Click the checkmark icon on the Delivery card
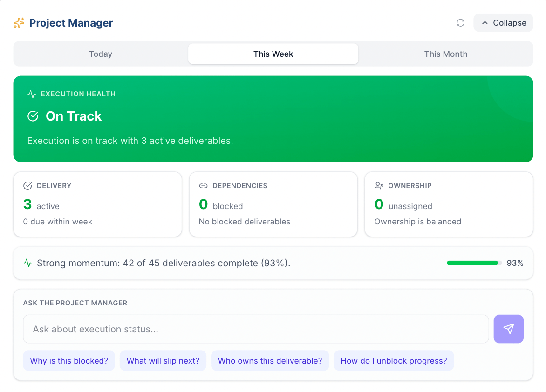This screenshot has height=392, width=546. click(x=28, y=185)
